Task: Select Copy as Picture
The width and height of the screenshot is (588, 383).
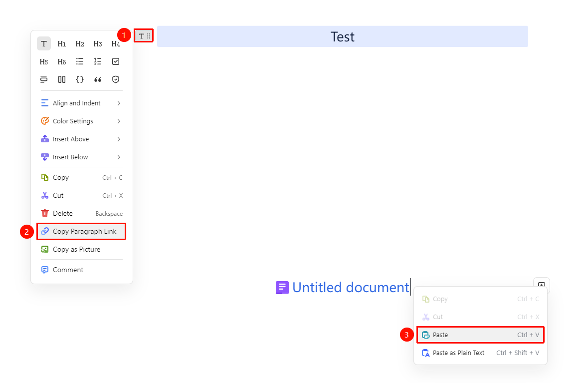Action: point(81,250)
